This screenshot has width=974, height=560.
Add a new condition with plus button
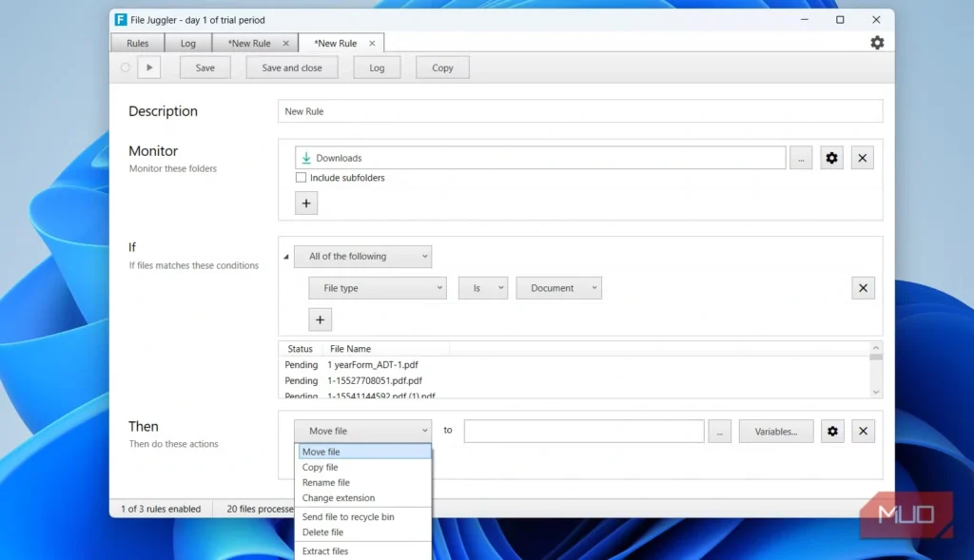pos(320,319)
